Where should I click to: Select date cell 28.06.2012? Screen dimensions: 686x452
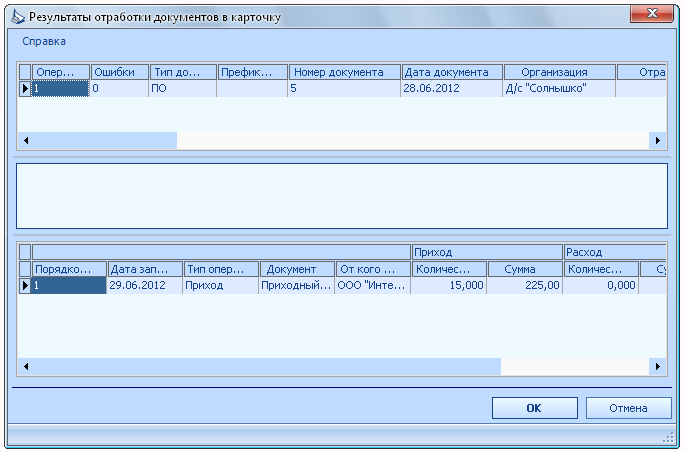point(452,88)
